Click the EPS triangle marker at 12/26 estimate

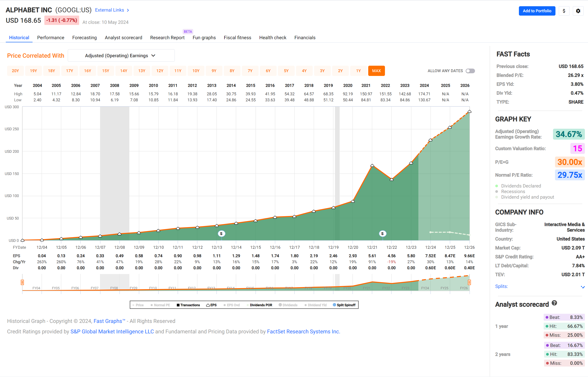pyautogui.click(x=469, y=112)
